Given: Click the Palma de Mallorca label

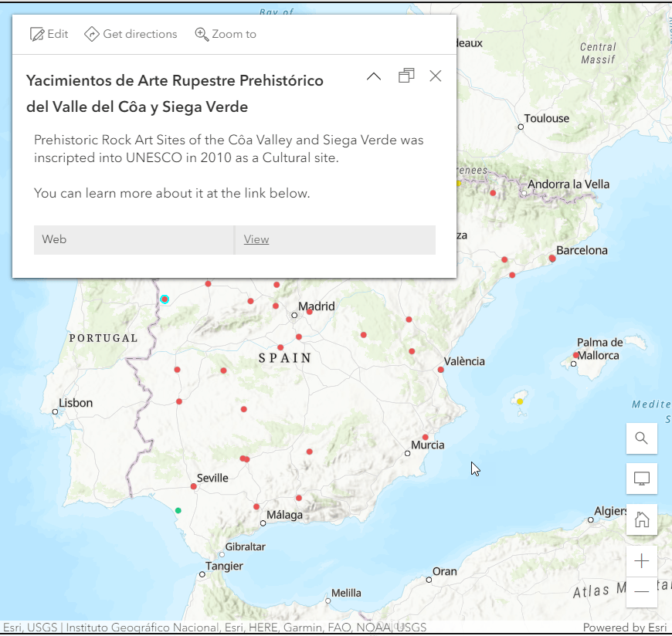Looking at the screenshot, I should (599, 349).
